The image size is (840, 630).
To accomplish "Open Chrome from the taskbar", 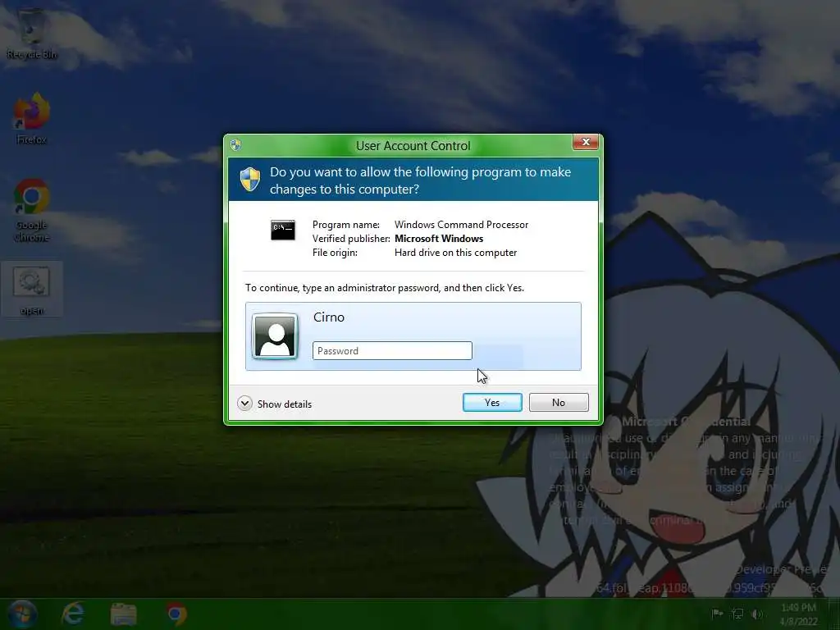I will pyautogui.click(x=176, y=614).
